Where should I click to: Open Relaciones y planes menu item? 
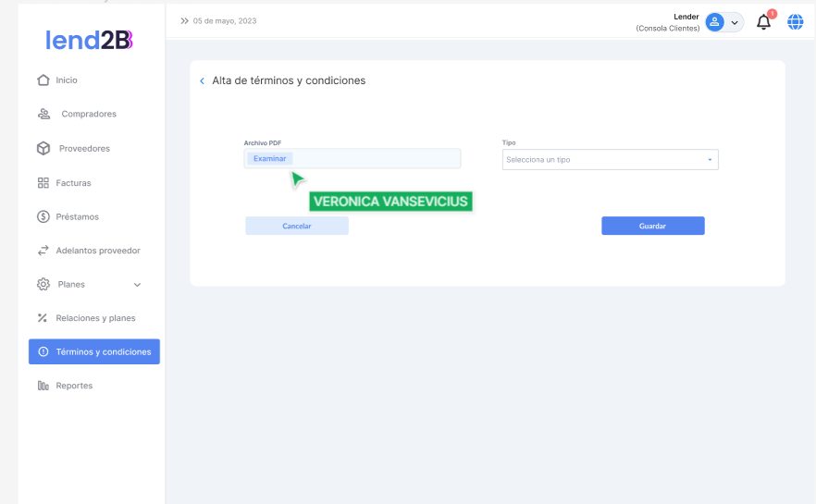[95, 318]
